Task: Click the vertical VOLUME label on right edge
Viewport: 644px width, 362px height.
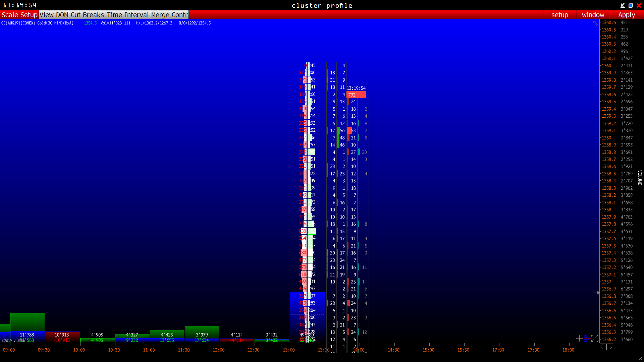Action: [x=640, y=178]
